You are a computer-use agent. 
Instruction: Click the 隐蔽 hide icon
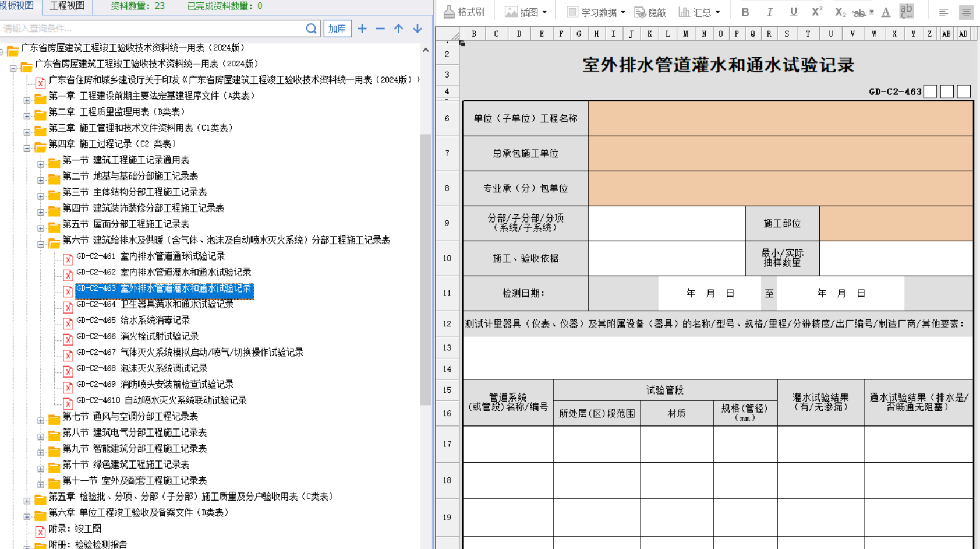(650, 12)
